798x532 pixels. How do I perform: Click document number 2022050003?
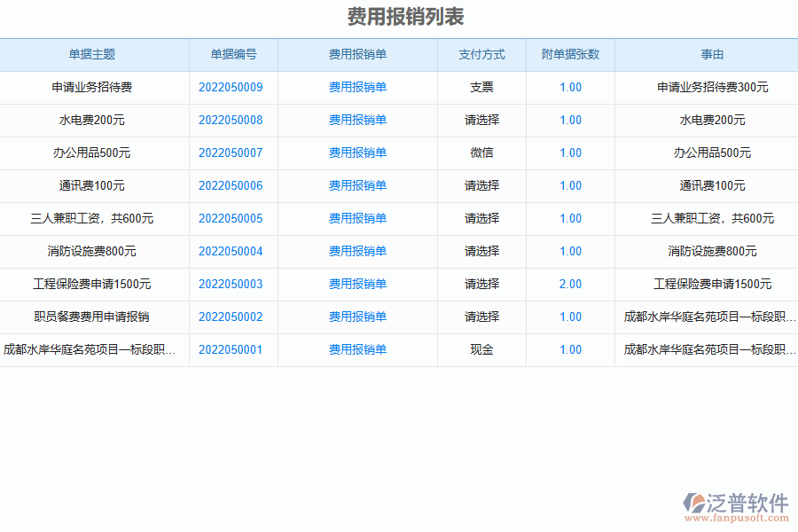pos(231,284)
